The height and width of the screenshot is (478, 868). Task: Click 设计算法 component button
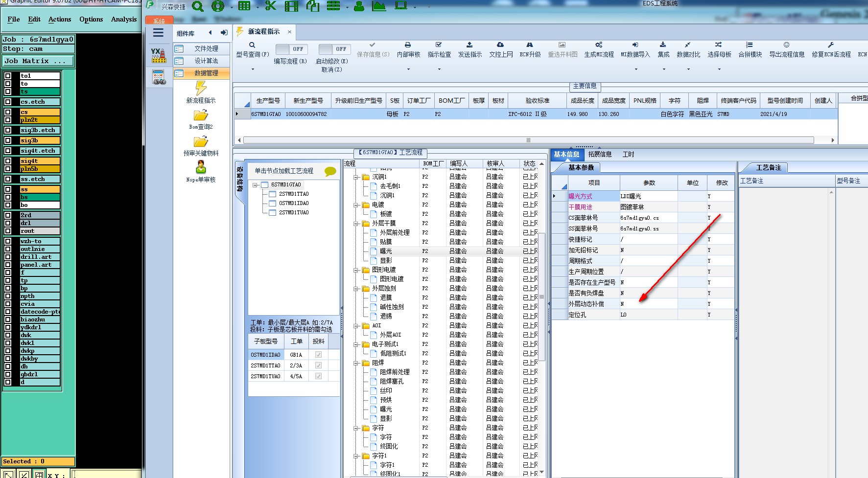[202, 61]
